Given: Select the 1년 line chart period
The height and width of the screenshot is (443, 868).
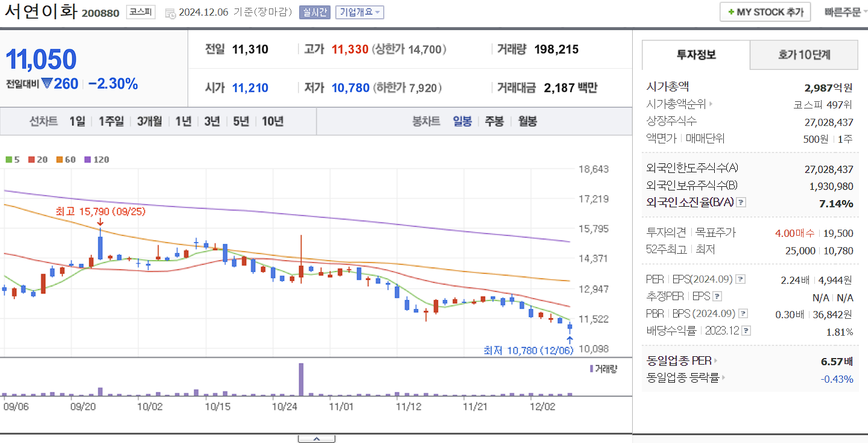Looking at the screenshot, I should click(x=183, y=121).
